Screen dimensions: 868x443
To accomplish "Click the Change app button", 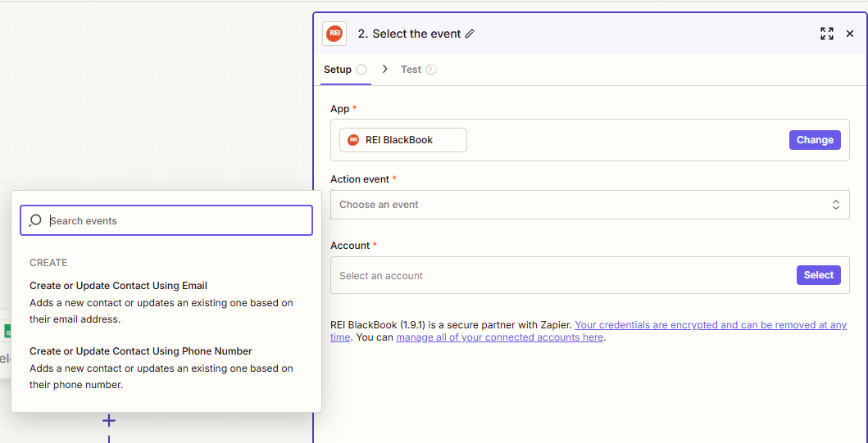I will [815, 140].
